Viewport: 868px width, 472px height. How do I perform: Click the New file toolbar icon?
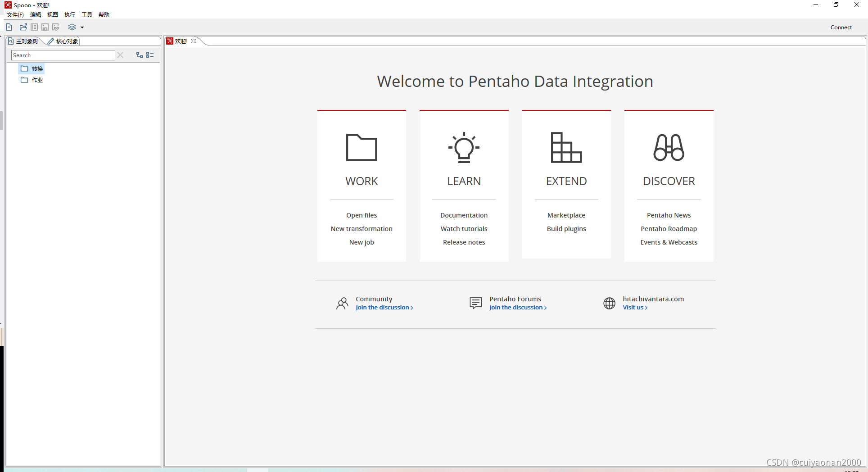(9, 27)
